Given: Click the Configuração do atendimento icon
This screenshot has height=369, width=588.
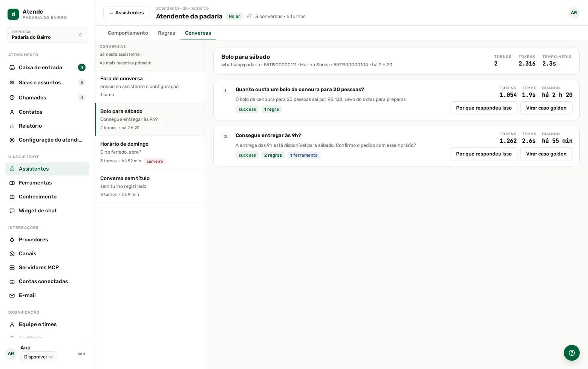Looking at the screenshot, I should pos(12,140).
